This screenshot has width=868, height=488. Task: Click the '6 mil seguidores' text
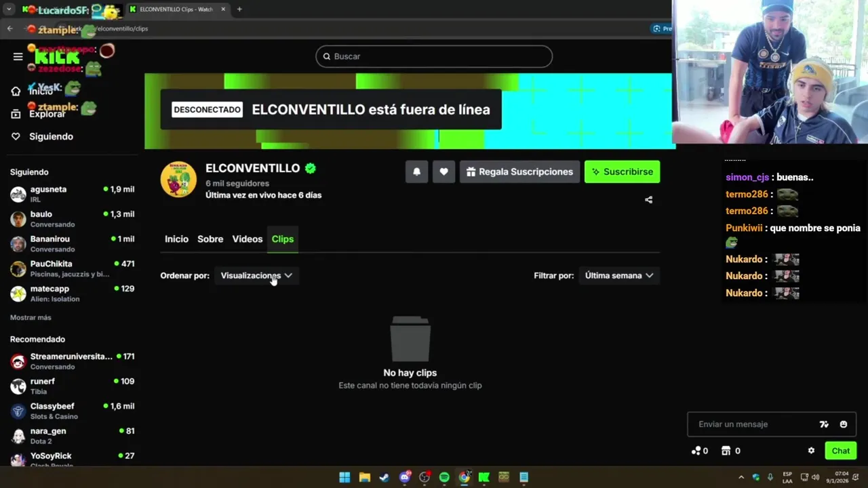click(237, 183)
